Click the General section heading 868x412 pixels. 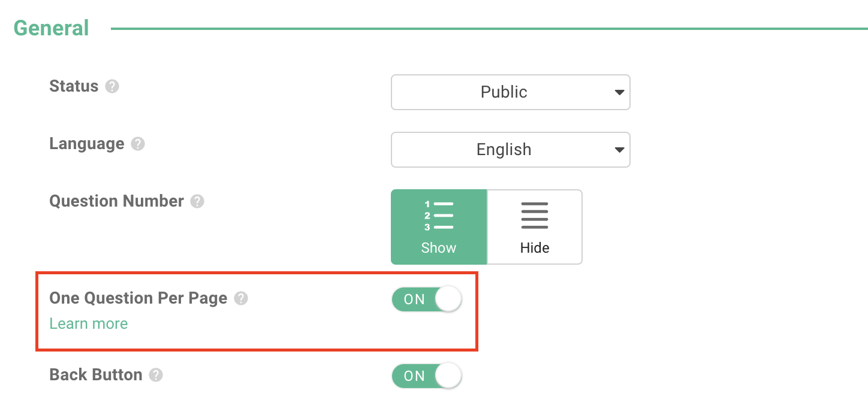click(50, 27)
